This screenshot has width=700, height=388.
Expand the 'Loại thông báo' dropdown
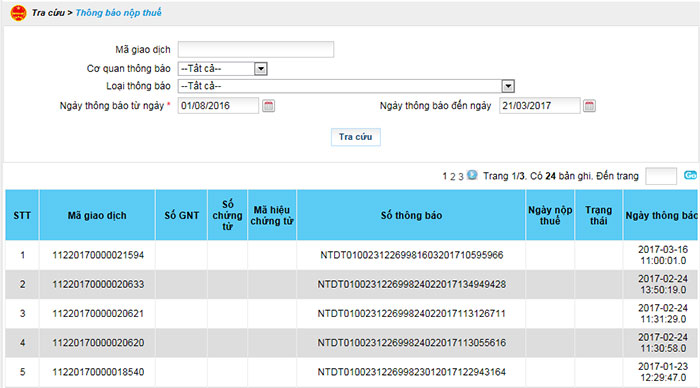(508, 86)
